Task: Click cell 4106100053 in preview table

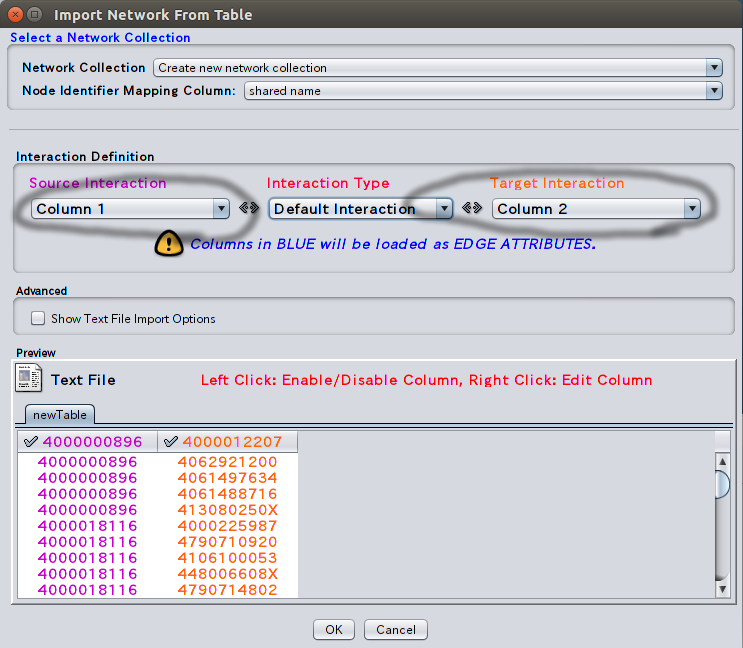Action: pos(227,558)
